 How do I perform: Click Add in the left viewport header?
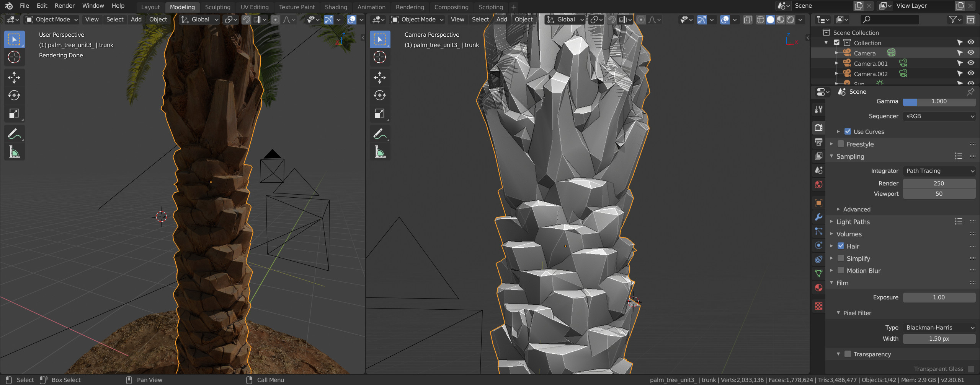(x=136, y=19)
